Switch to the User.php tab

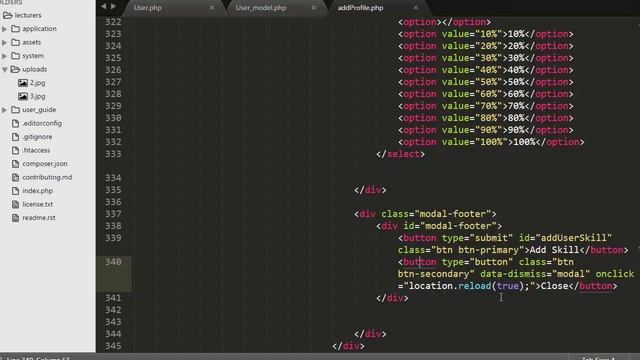(x=148, y=8)
